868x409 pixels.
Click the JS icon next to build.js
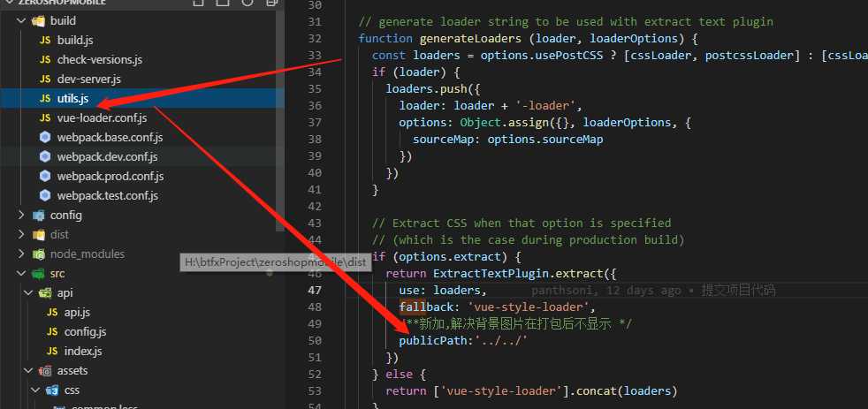[45, 41]
